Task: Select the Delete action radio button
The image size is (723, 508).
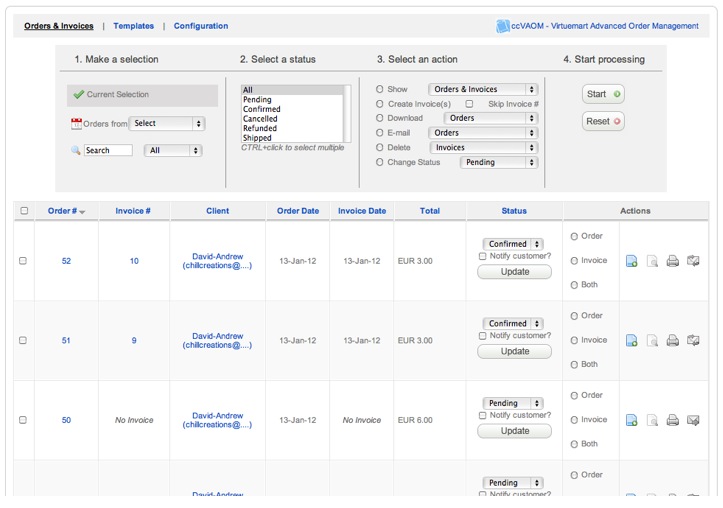Action: [380, 147]
